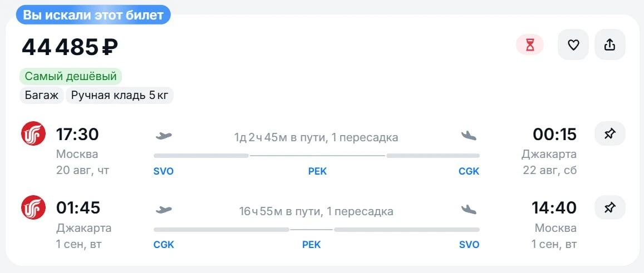Click takeoff plane icon on outbound flight
Image resolution: width=644 pixels, height=273 pixels.
(164, 136)
